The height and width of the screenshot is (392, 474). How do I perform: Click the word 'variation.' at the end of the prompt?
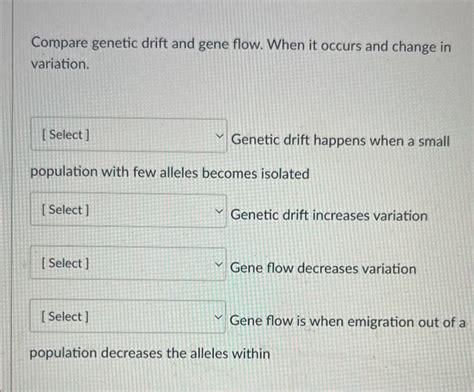pyautogui.click(x=60, y=64)
